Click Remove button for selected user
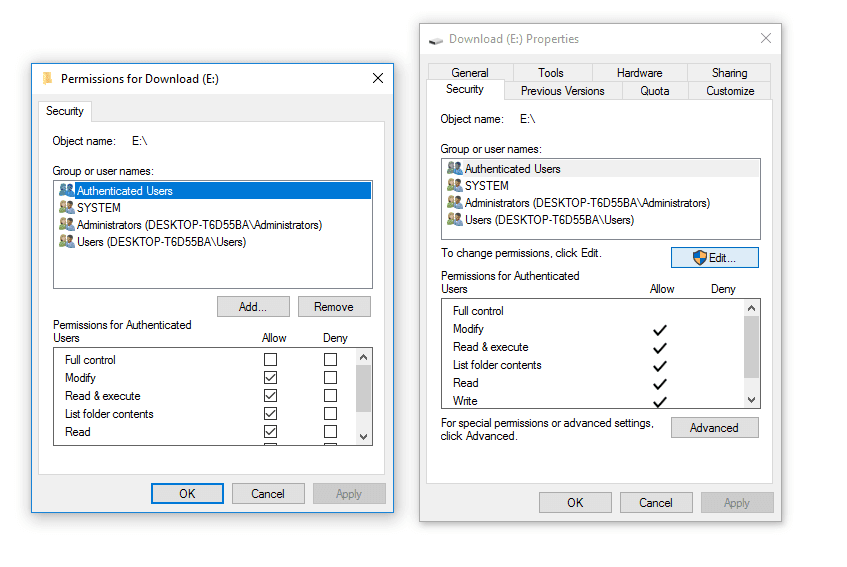 (x=334, y=307)
